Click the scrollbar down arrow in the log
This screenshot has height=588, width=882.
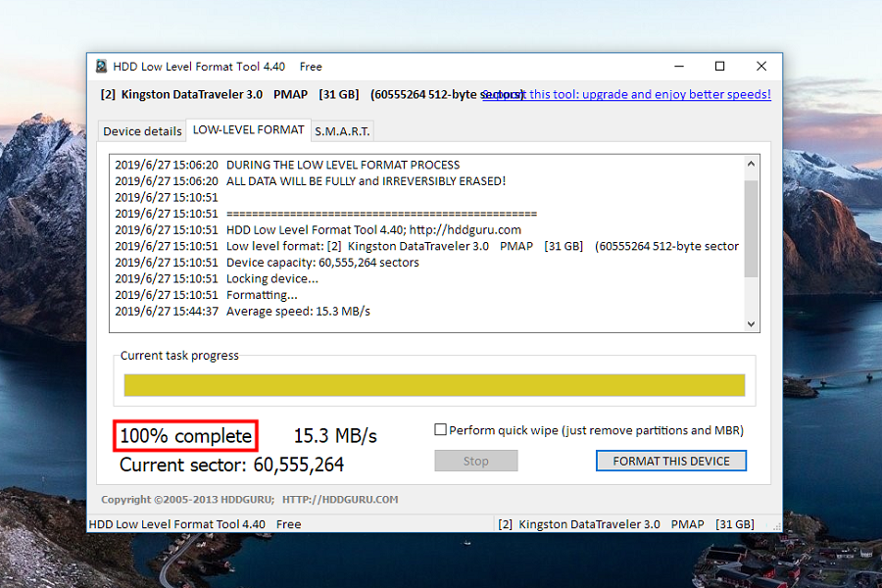click(751, 323)
